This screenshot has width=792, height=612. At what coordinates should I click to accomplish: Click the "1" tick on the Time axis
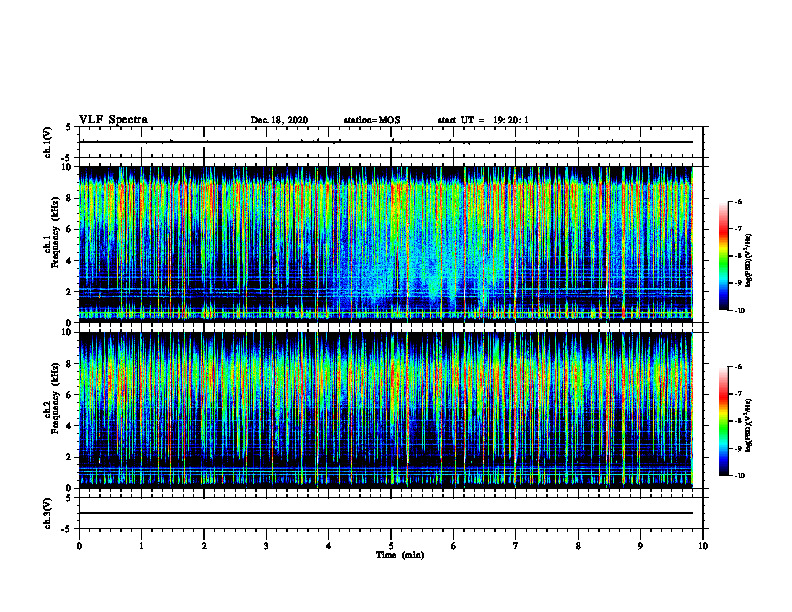pos(141,546)
